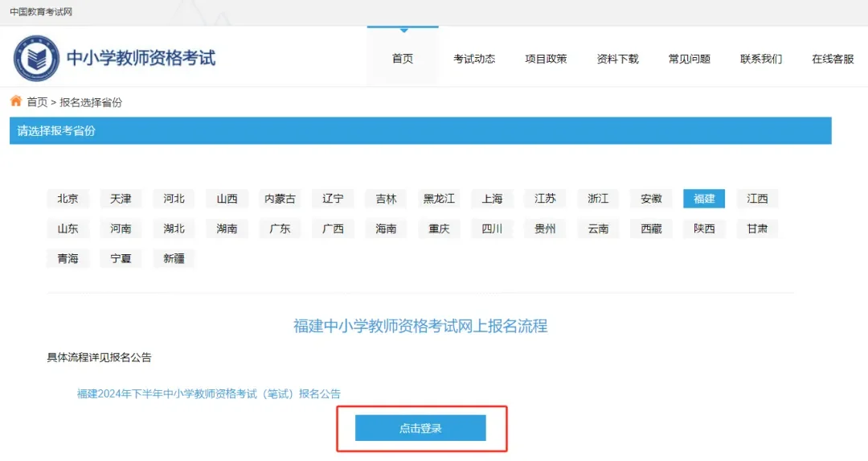The width and height of the screenshot is (868, 461).
Task: Select province 宁夏
Action: pos(121,258)
